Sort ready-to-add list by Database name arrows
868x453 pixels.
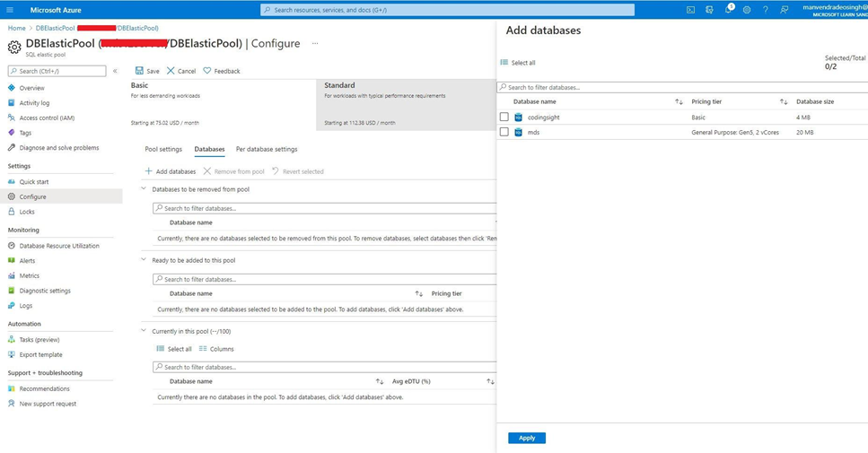[x=419, y=293]
